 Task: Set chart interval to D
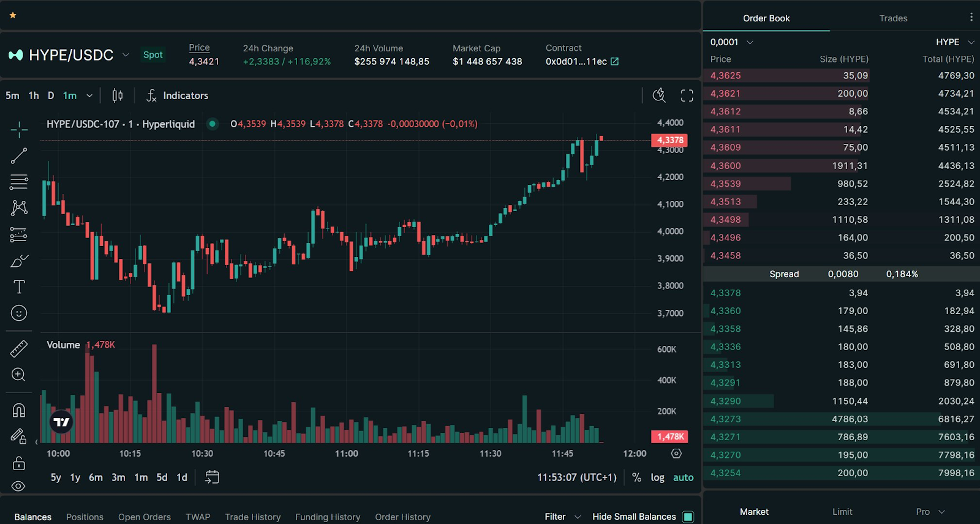tap(51, 95)
